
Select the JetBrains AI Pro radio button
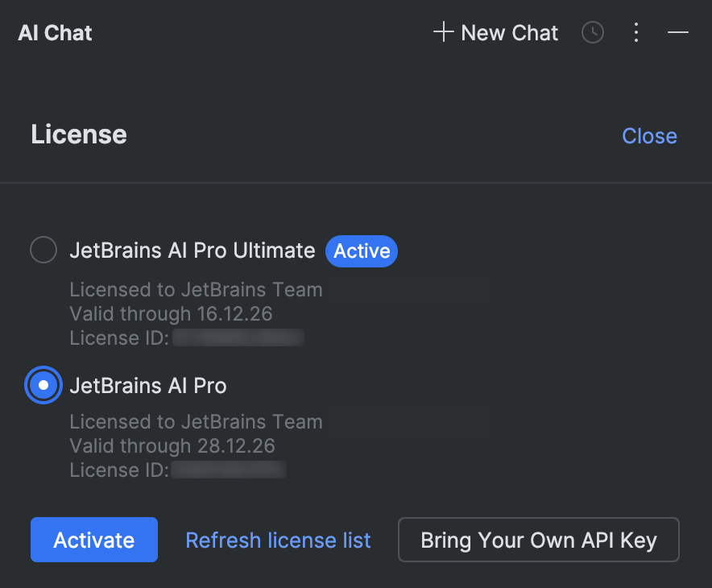click(43, 385)
